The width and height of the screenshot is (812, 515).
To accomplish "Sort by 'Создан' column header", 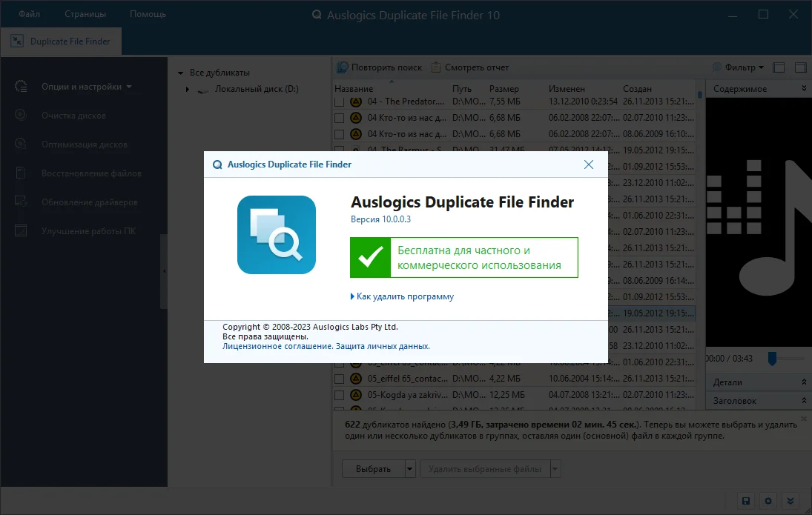I will [637, 89].
